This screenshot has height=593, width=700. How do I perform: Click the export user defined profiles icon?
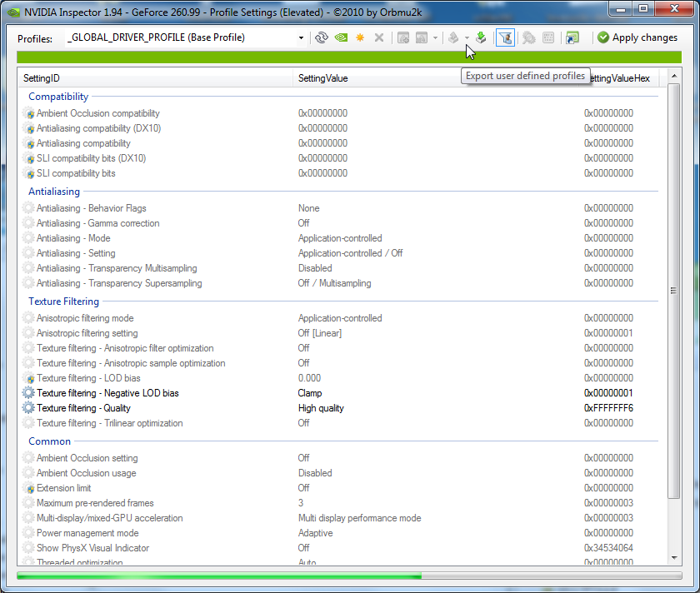453,37
